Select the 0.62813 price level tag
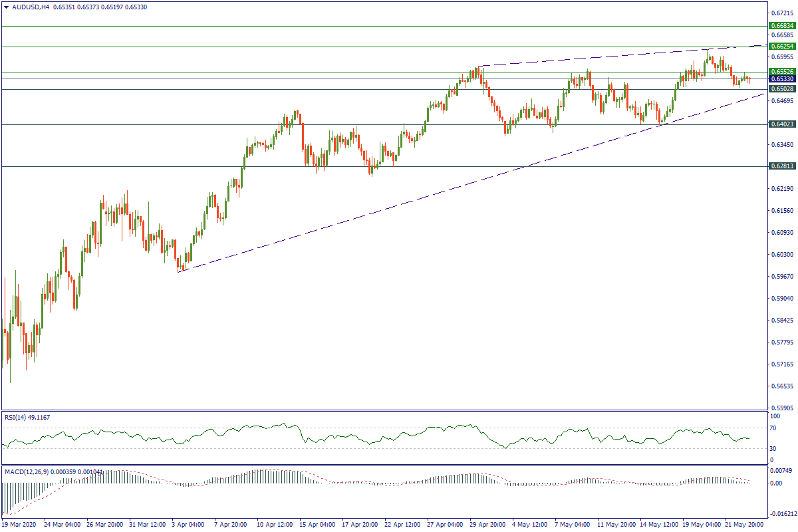This screenshot has height=532, width=798. [x=782, y=166]
